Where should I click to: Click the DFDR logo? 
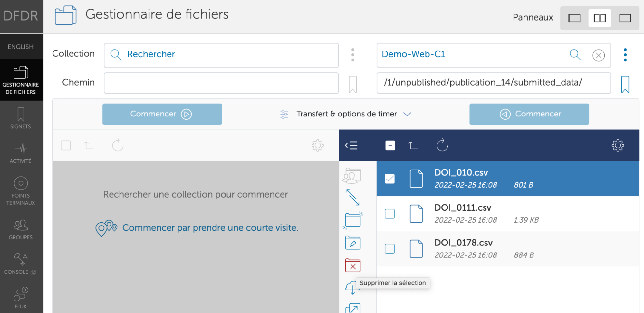coord(21,16)
